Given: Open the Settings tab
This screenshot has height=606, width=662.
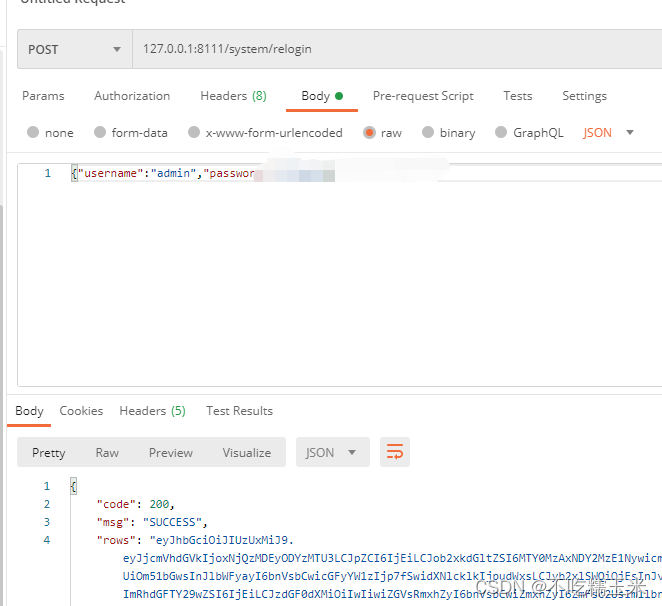Looking at the screenshot, I should coord(584,96).
